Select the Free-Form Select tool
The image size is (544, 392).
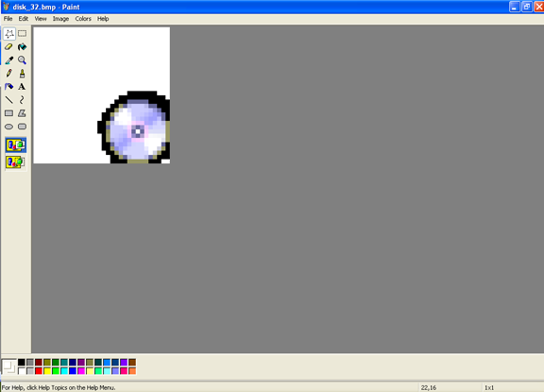[x=9, y=34]
